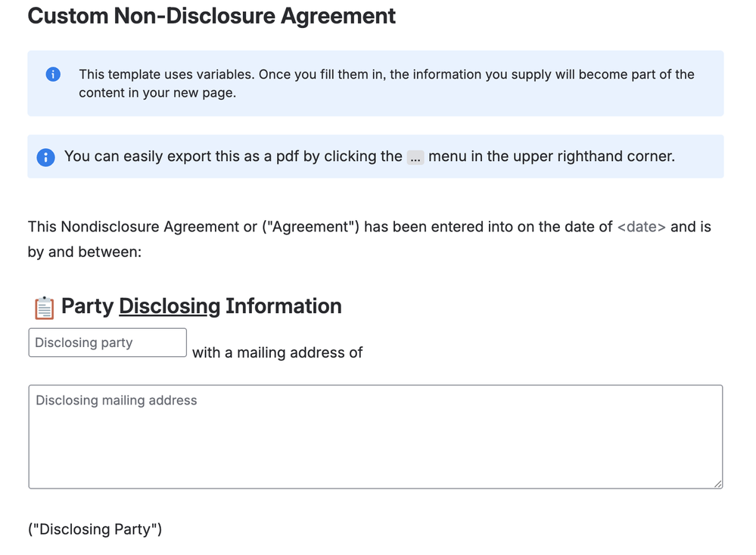Select the blue circle icon in the first banner

[x=52, y=74]
